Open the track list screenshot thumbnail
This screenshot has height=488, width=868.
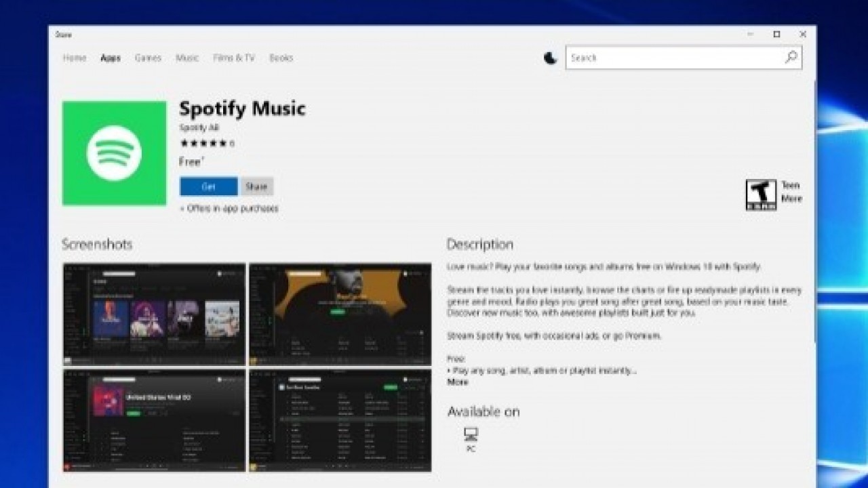(340, 420)
